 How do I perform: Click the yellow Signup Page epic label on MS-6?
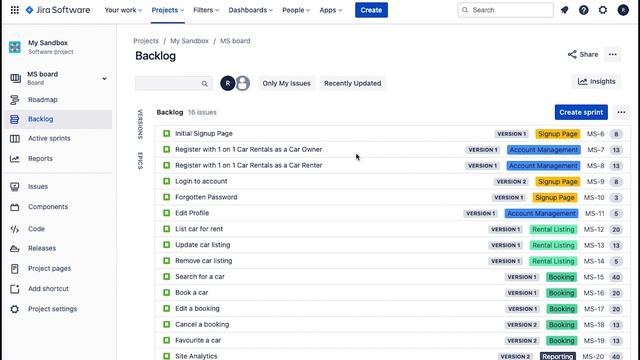pyautogui.click(x=558, y=134)
